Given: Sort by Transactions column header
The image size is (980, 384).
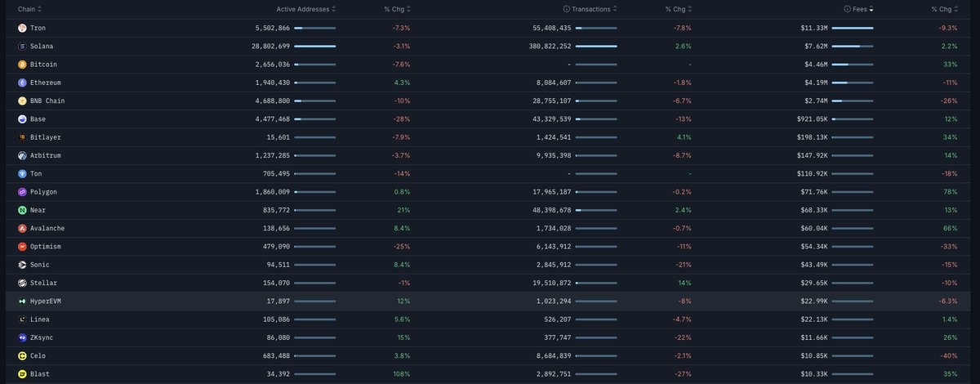Looking at the screenshot, I should [595, 9].
